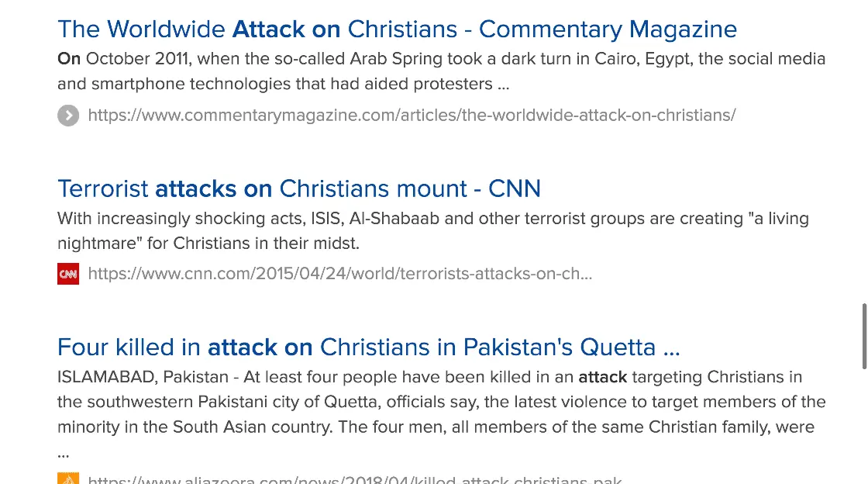Click the orange Al Jazeera favicon

point(68,479)
